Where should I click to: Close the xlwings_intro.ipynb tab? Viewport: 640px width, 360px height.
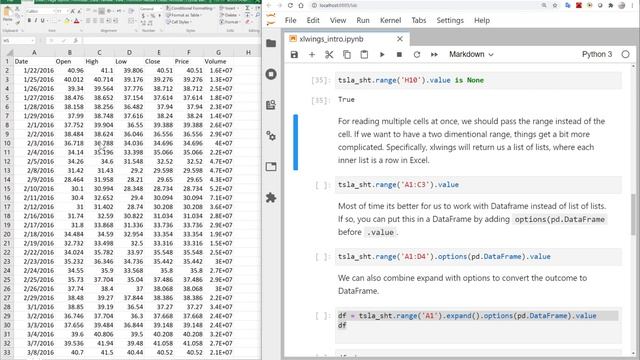(x=400, y=39)
